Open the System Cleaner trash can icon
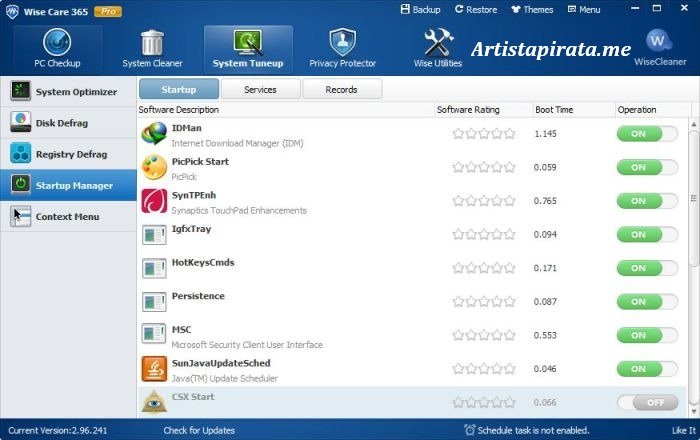 coord(152,42)
